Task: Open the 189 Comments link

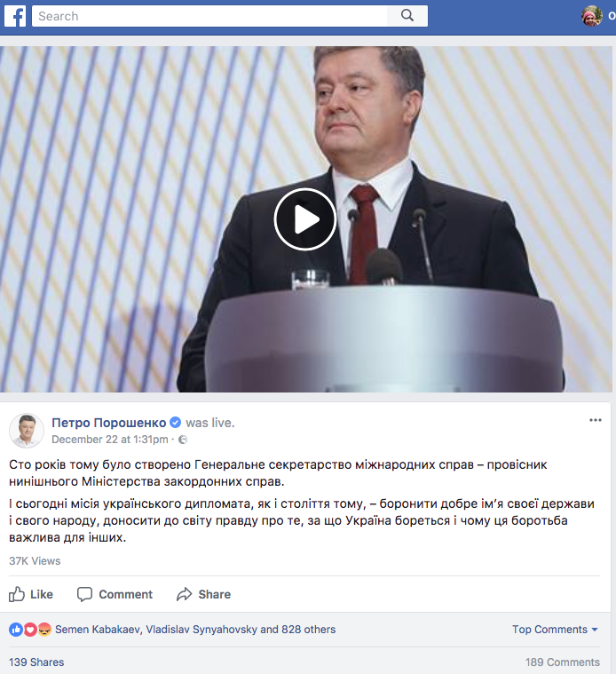Action: [563, 662]
